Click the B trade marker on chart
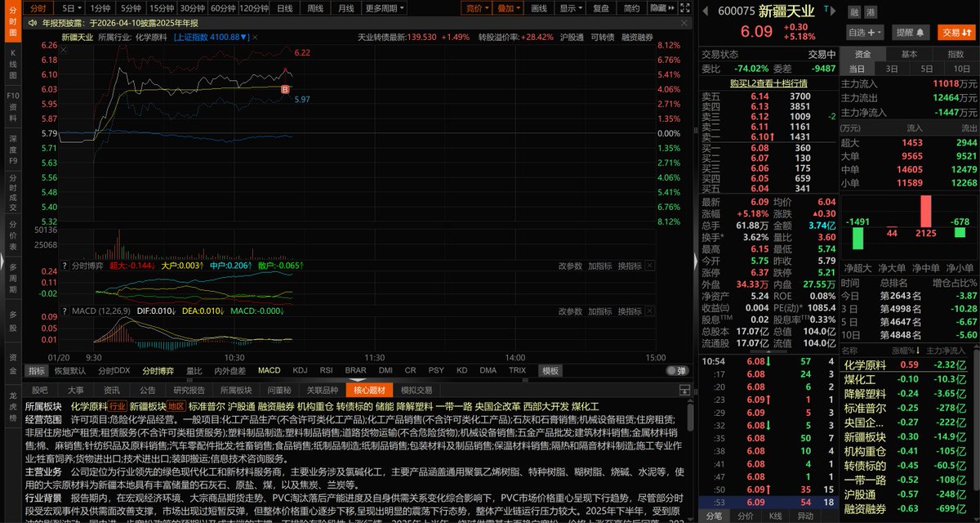Screen dimensions: 980x523 coord(284,88)
